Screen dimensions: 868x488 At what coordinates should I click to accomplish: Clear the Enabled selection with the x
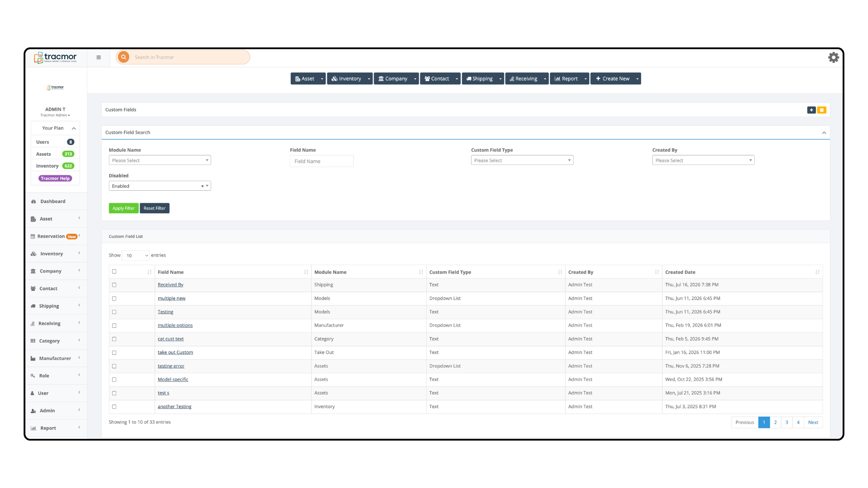[202, 186]
